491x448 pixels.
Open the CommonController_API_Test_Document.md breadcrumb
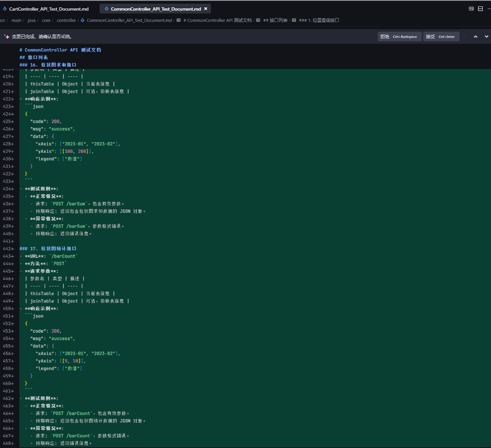pyautogui.click(x=129, y=20)
